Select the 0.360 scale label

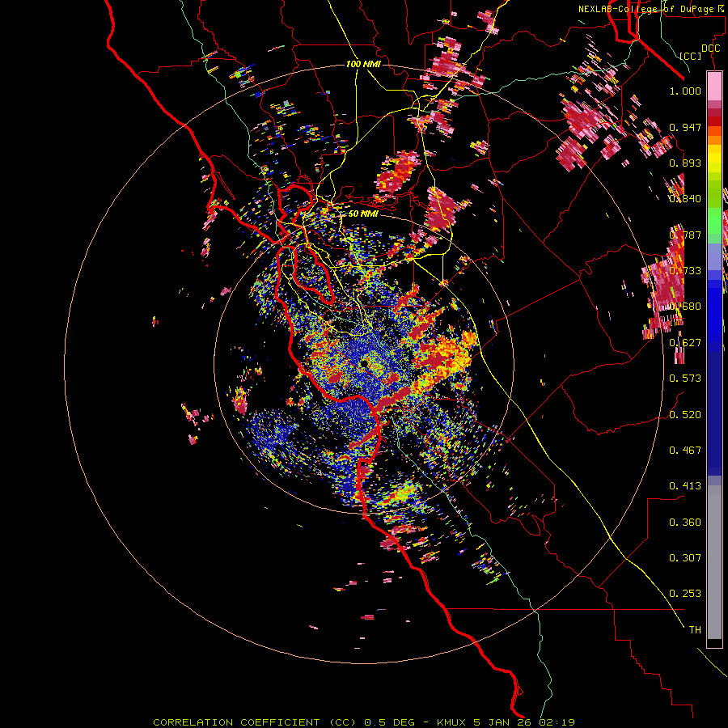click(x=685, y=522)
